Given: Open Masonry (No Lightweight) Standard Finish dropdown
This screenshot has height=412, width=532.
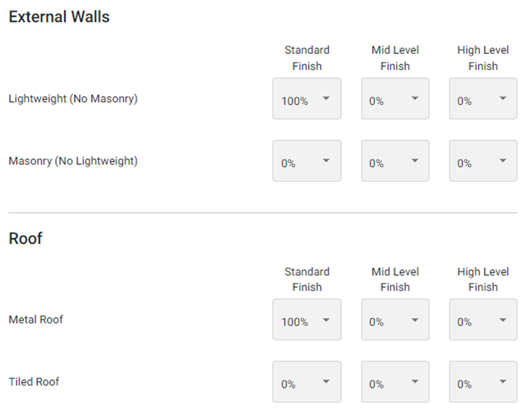Looking at the screenshot, I should click(307, 161).
